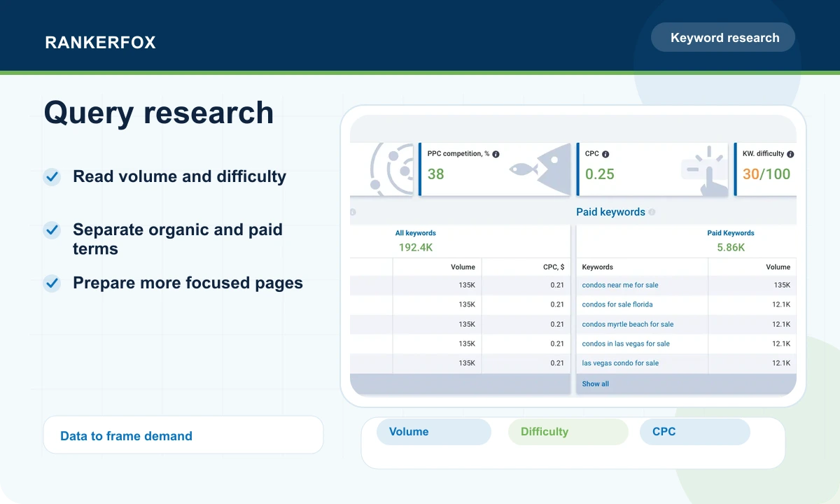Click the RANKERFOX logo text
The width and height of the screenshot is (840, 504).
tap(100, 43)
